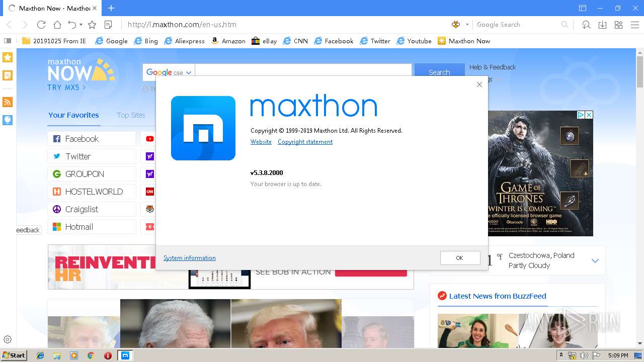Open RSS feed reader in sidebar
The height and width of the screenshot is (362, 644).
(8, 102)
